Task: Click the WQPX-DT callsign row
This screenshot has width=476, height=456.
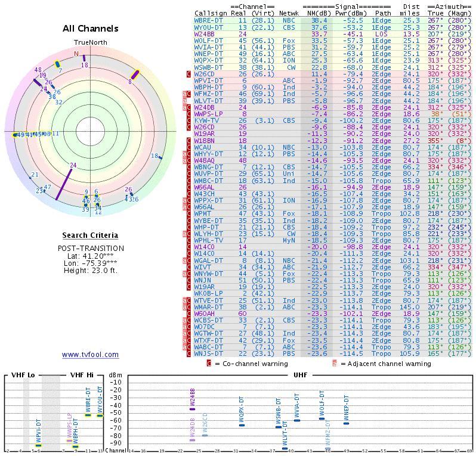Action: pyautogui.click(x=209, y=61)
